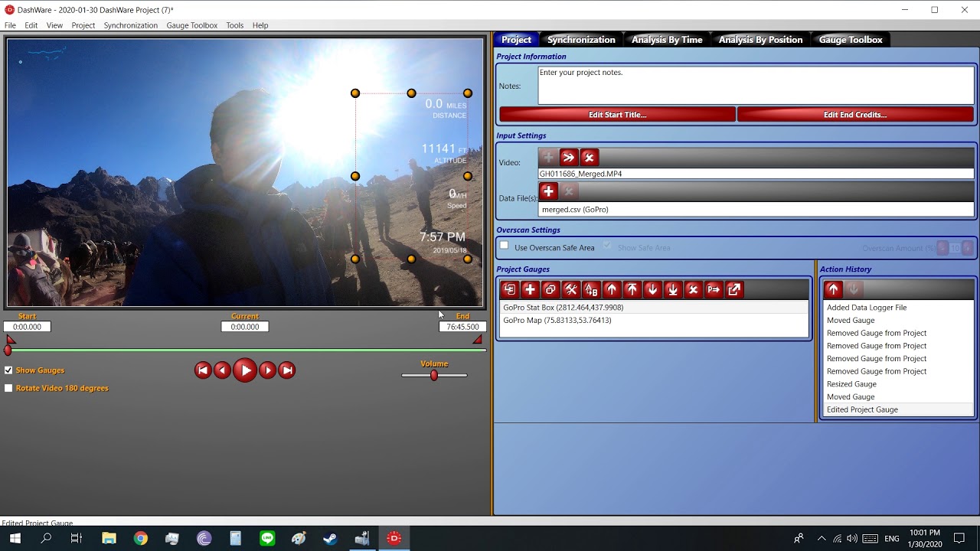Click the rename gauge A/B icon
980x551 pixels.
(591, 289)
